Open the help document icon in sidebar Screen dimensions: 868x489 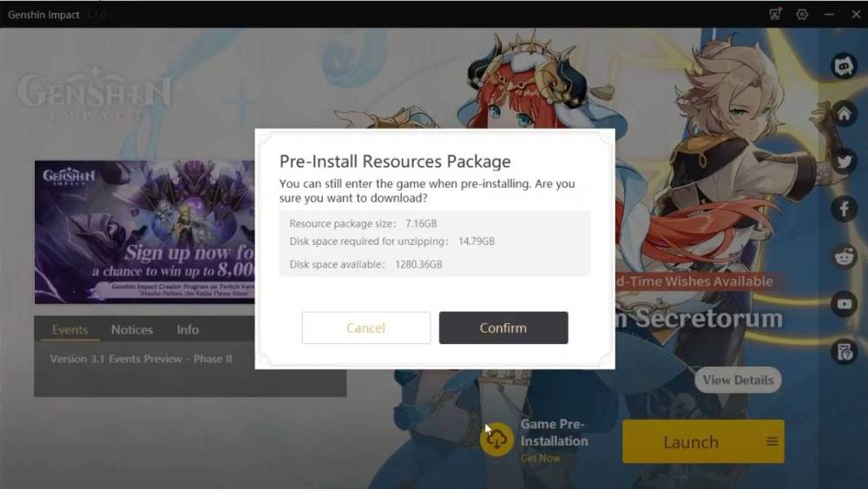pos(844,352)
